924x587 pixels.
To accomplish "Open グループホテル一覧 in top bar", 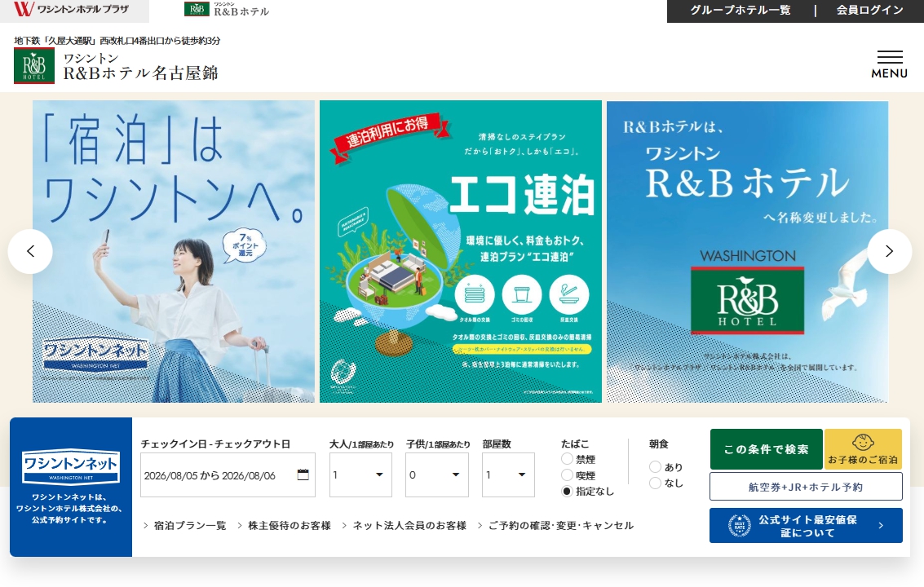I will (x=741, y=10).
